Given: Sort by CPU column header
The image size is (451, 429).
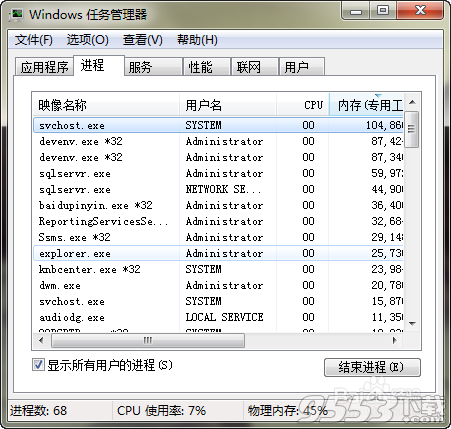Looking at the screenshot, I should coord(303,105).
